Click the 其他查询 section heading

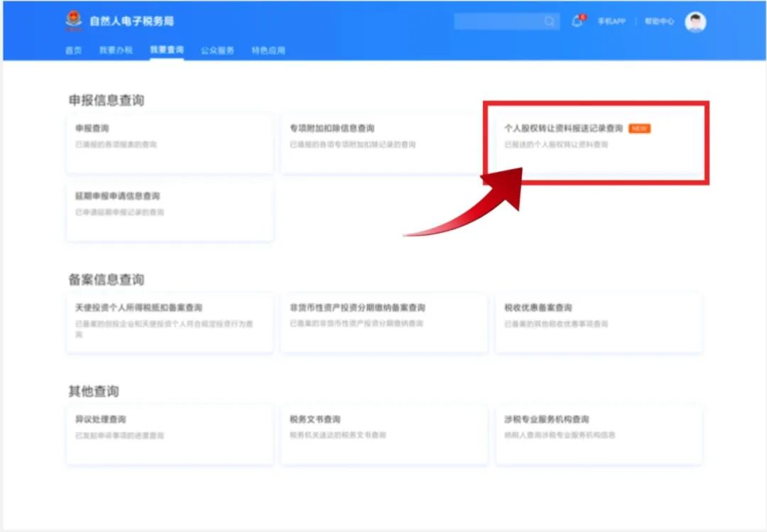(x=94, y=391)
